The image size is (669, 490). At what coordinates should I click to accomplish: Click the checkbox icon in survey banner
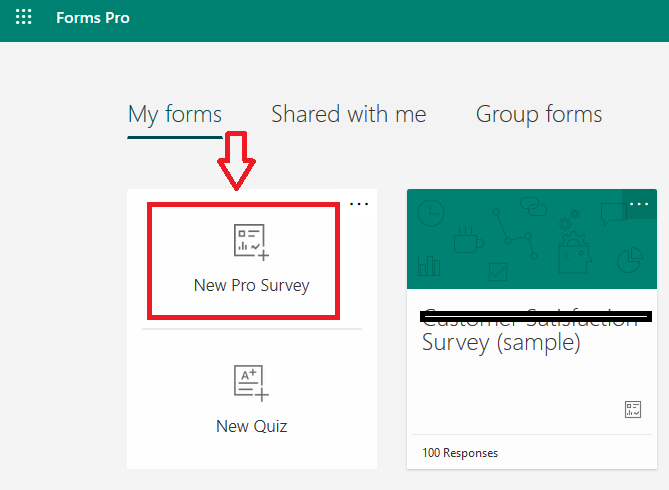coord(497,272)
